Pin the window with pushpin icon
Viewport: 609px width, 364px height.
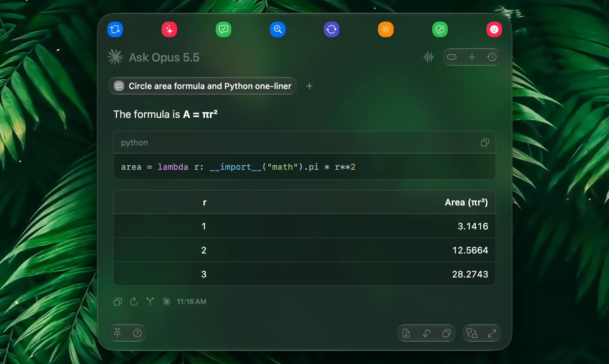pos(117,333)
